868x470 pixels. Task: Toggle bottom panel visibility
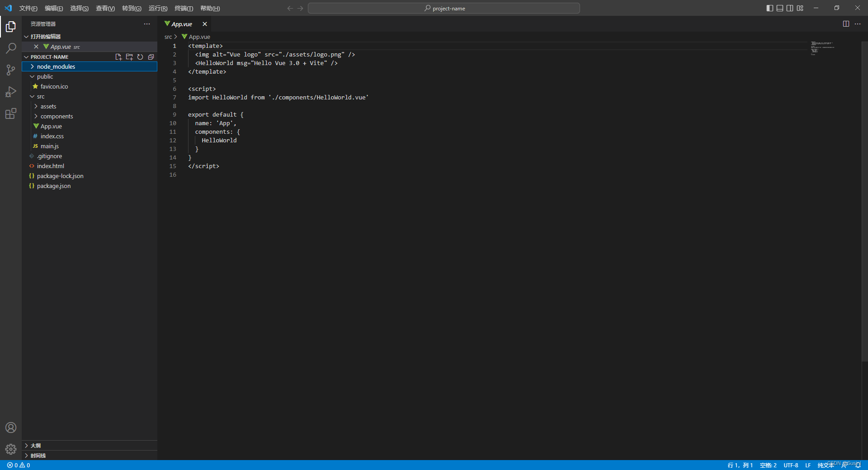[780, 8]
